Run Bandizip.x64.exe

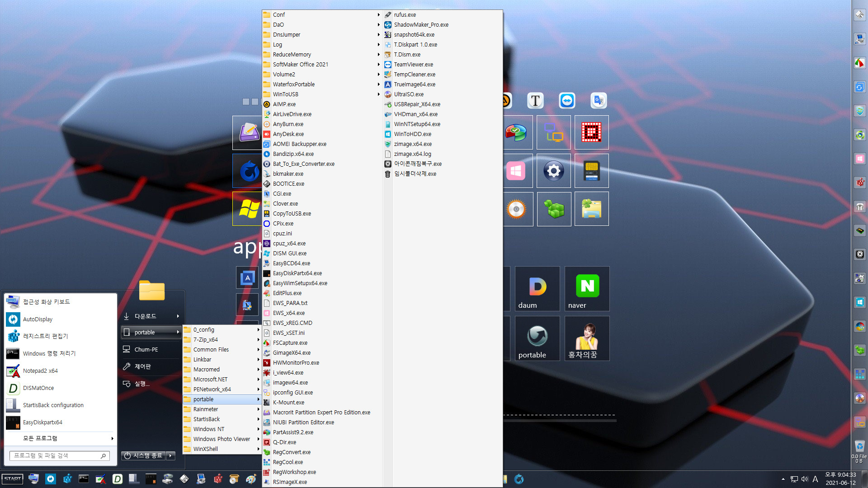coord(322,154)
